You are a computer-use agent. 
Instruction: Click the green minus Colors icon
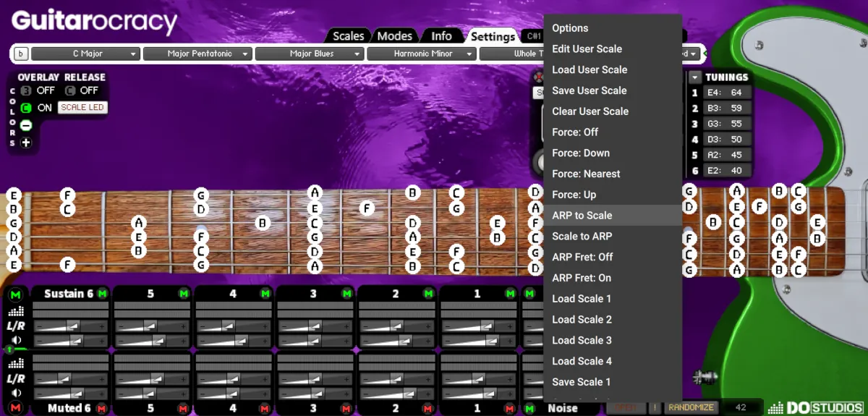point(26,125)
